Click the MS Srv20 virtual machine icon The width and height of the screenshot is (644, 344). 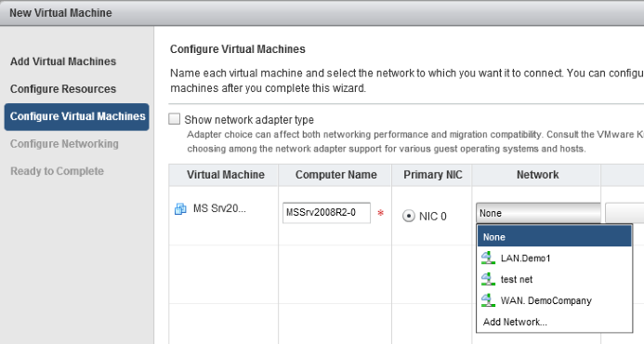[x=180, y=209]
